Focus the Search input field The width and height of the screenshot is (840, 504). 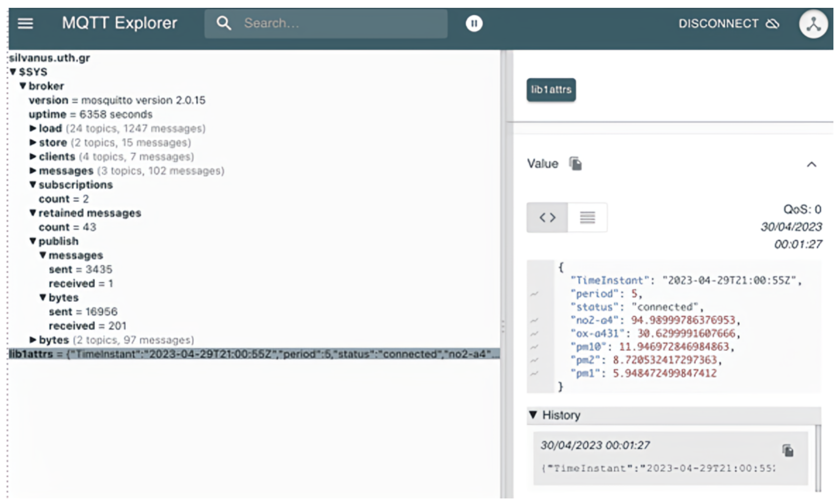tap(326, 24)
